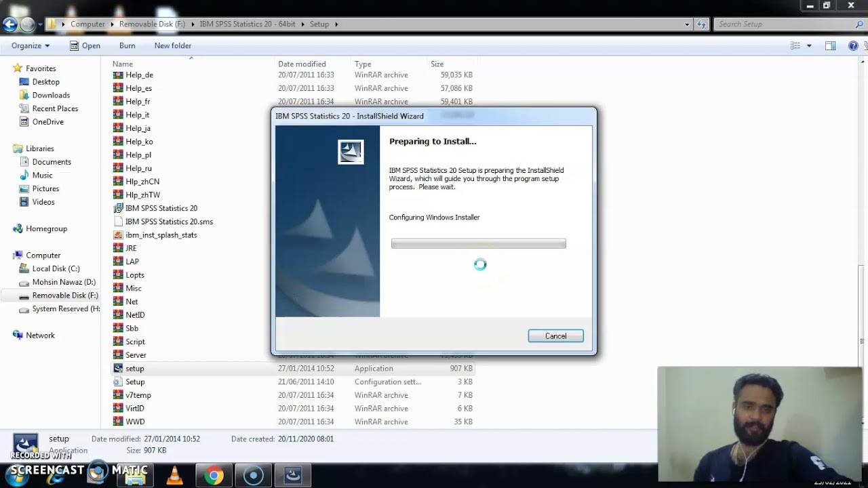Viewport: 868px width, 488px height.
Task: Click the Favorites star icon
Action: [x=17, y=68]
